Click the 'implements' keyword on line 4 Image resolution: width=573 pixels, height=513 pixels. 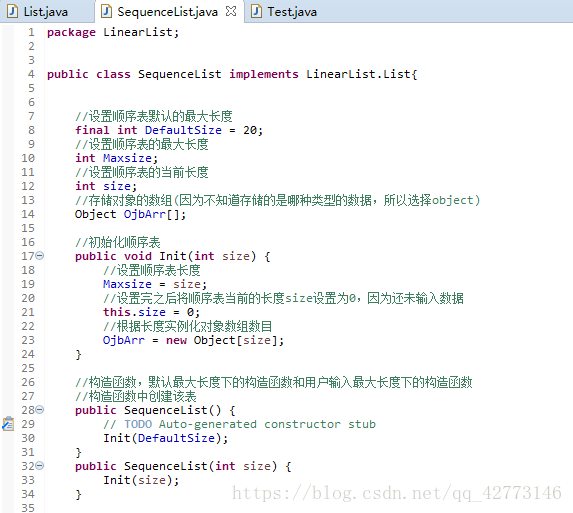[x=263, y=74]
